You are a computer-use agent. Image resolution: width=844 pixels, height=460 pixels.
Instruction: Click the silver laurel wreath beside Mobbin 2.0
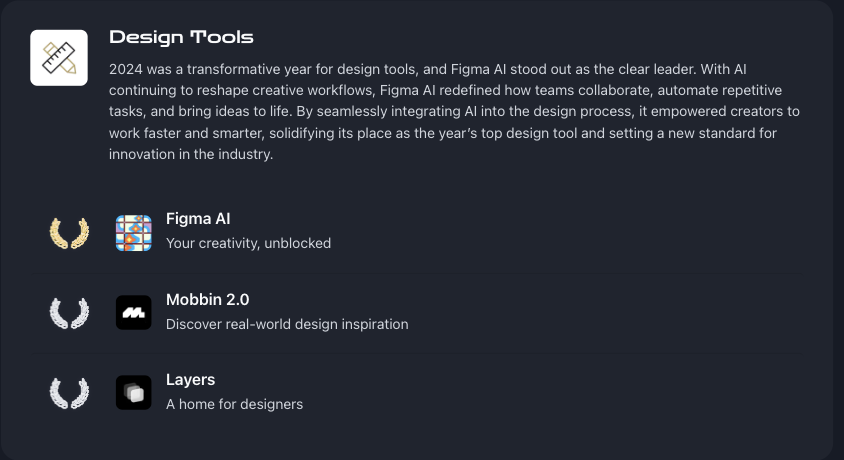(69, 313)
